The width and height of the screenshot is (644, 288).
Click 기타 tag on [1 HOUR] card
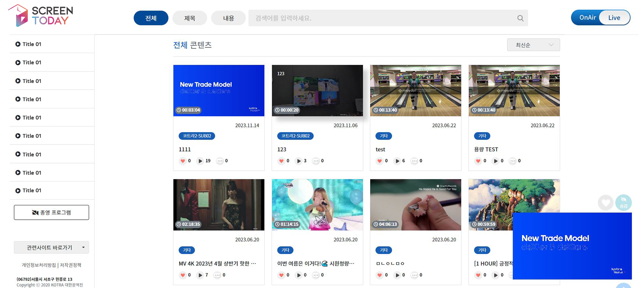pos(482,250)
